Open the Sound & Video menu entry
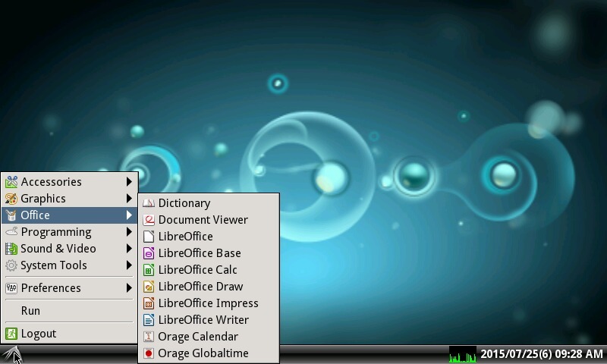607x364 pixels. click(70, 248)
